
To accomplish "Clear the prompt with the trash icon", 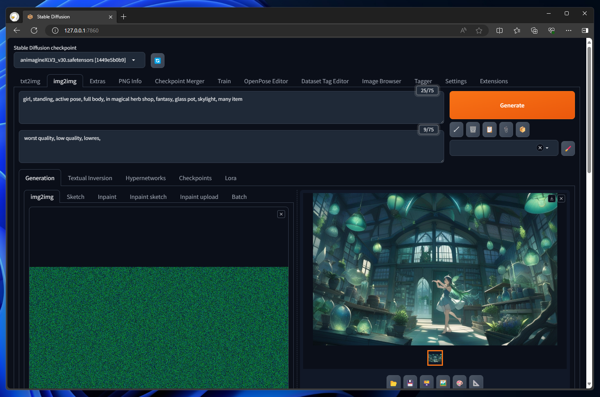I will click(x=473, y=129).
